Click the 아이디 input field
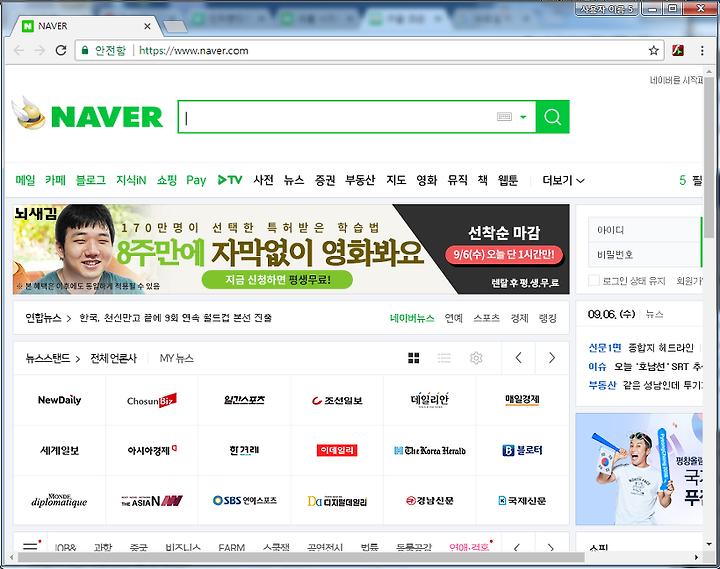Screen dimensions: 720x569 tap(644, 230)
